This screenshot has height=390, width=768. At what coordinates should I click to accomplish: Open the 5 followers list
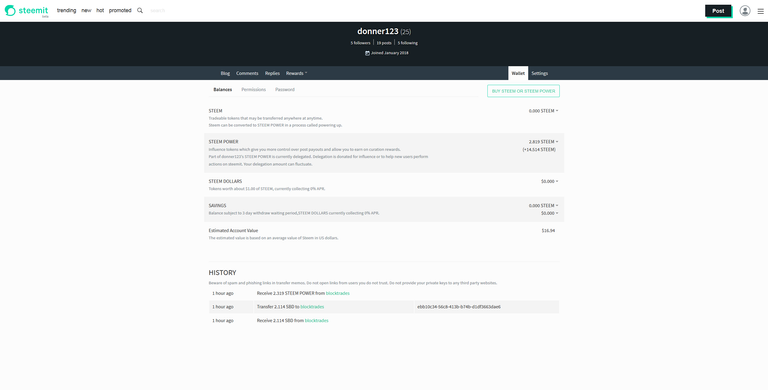(360, 43)
